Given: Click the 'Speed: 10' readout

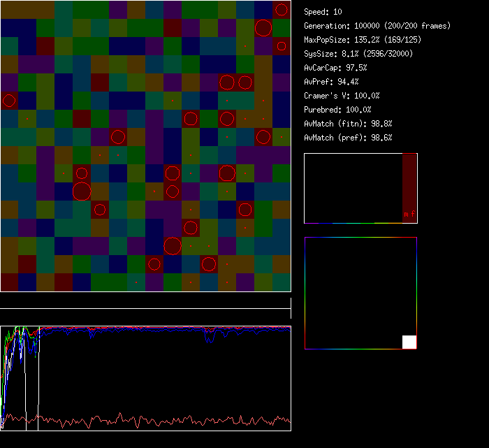Looking at the screenshot, I should click(x=323, y=12).
